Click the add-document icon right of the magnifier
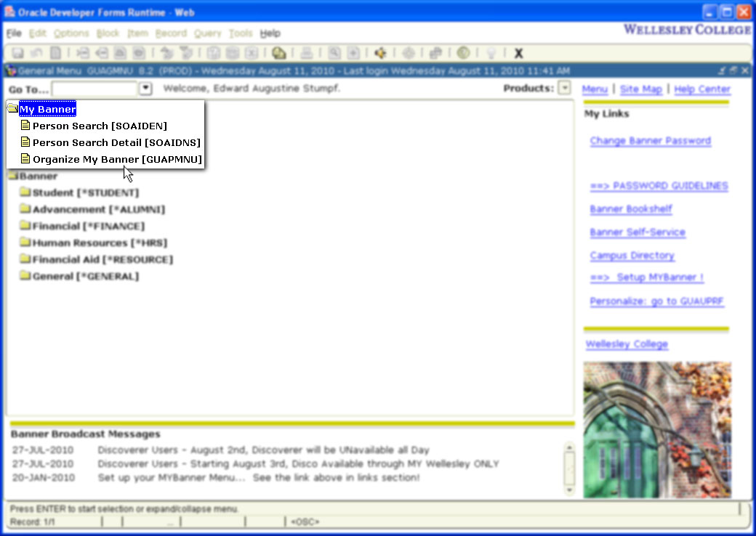This screenshot has height=536, width=756. click(353, 53)
